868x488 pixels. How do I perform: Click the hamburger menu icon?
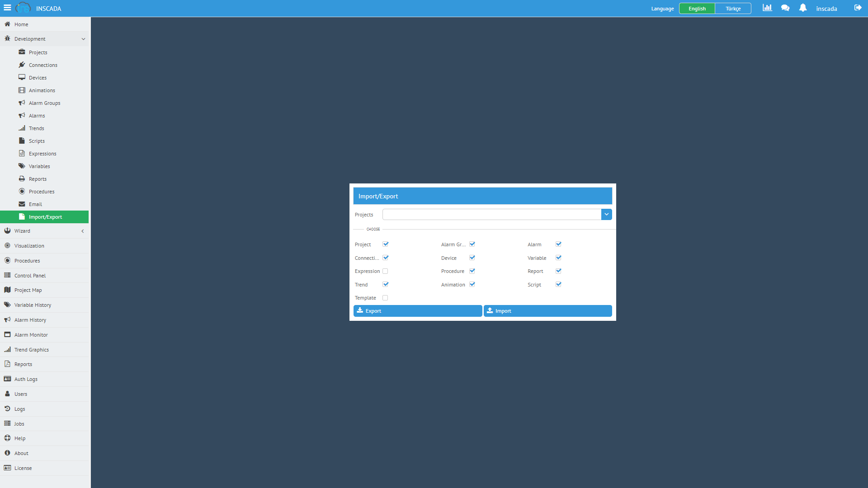(x=7, y=8)
